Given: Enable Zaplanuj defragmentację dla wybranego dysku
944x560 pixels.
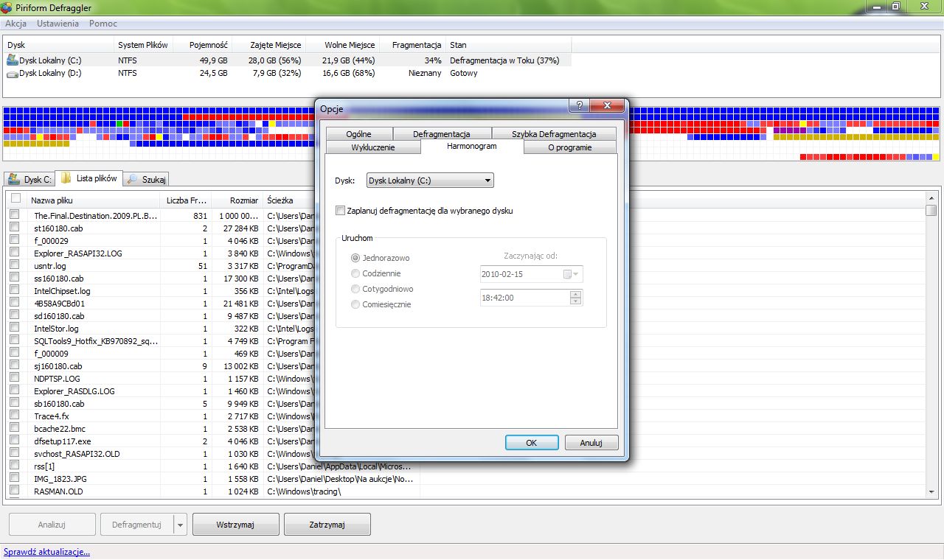Looking at the screenshot, I should 340,211.
